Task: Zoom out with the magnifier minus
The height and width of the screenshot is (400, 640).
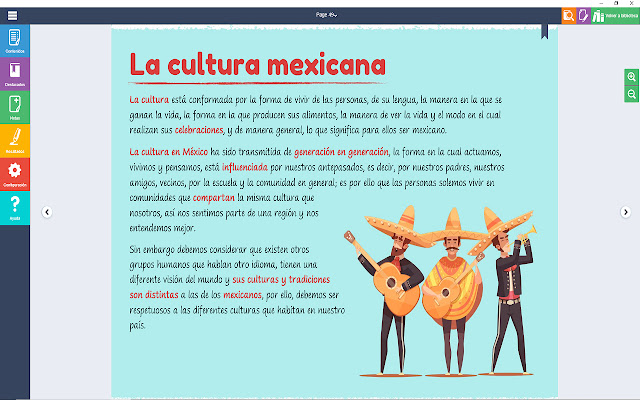Action: (x=631, y=94)
